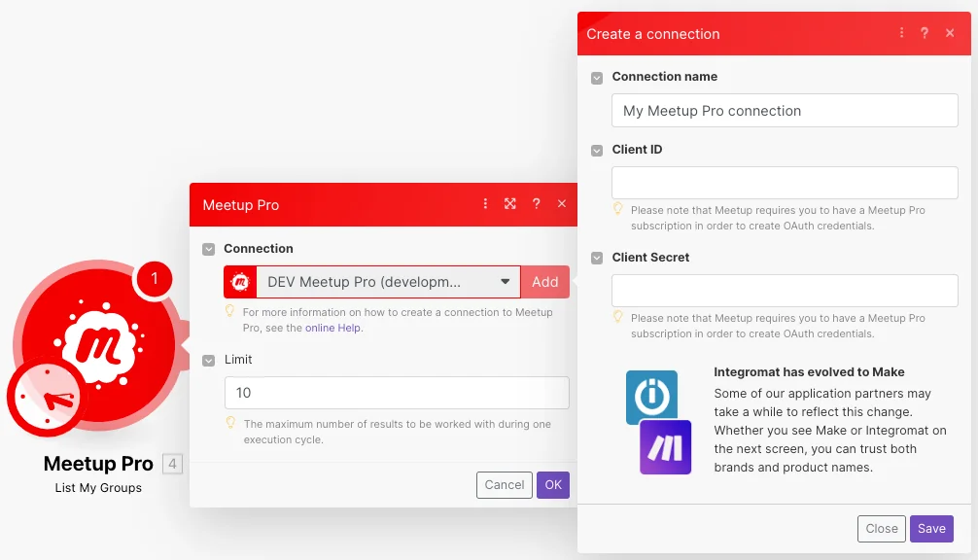The height and width of the screenshot is (560, 978).
Task: Close the Create a connection panel with X
Action: coord(950,33)
